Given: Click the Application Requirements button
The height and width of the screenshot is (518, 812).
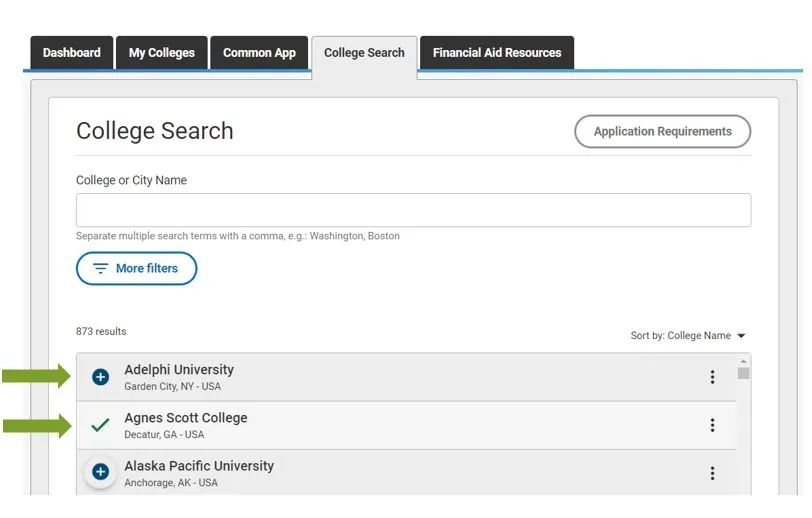Looking at the screenshot, I should click(x=662, y=131).
